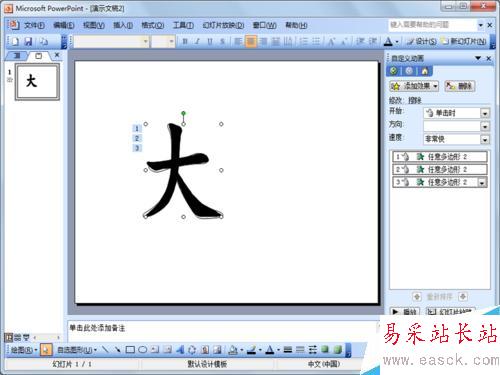Click task pane Home icon
The width and height of the screenshot is (500, 375).
coord(425,71)
